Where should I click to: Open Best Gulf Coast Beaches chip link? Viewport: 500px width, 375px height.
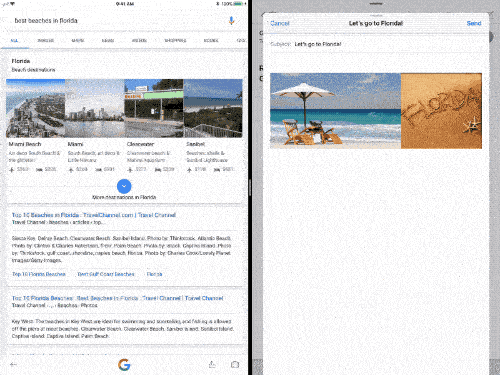pos(106,274)
